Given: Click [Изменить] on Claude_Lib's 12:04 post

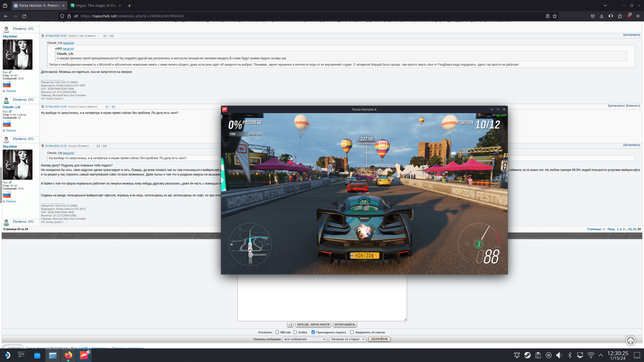Looking at the screenshot, I should (x=633, y=106).
